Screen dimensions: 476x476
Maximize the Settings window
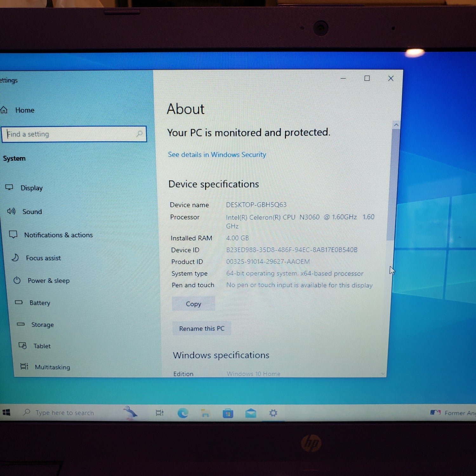pos(367,78)
